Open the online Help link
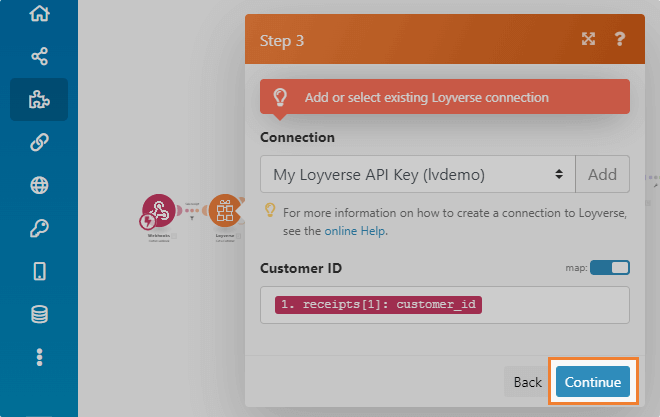The image size is (660, 417). pyautogui.click(x=354, y=231)
